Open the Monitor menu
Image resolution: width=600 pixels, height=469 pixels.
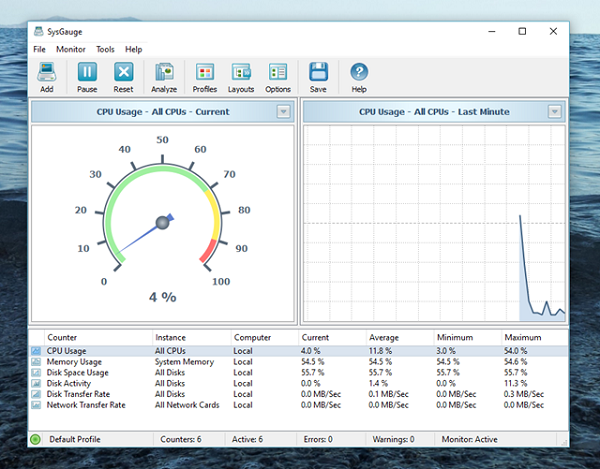71,49
